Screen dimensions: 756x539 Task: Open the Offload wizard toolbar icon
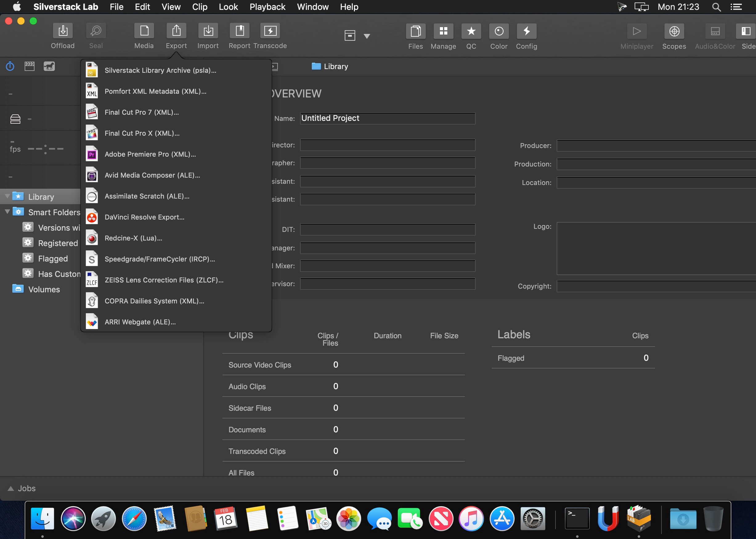[63, 31]
